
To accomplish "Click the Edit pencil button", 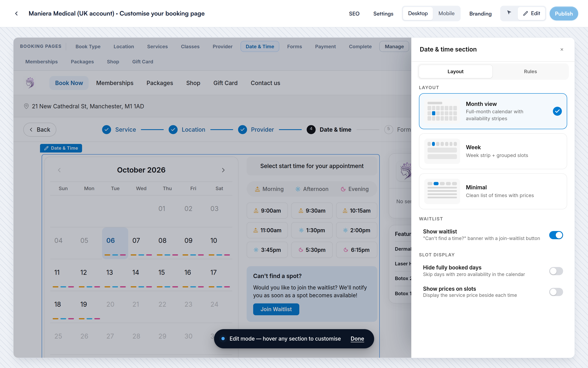I will point(531,13).
